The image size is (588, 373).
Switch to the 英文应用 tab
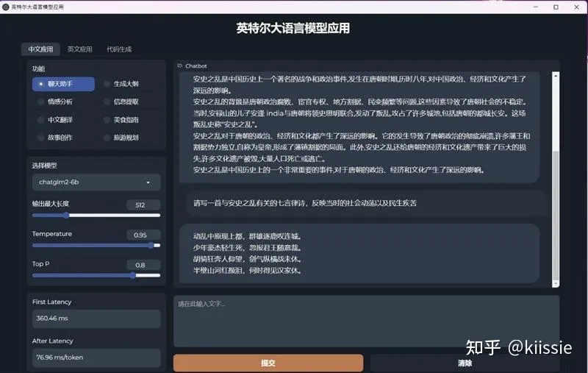(80, 49)
